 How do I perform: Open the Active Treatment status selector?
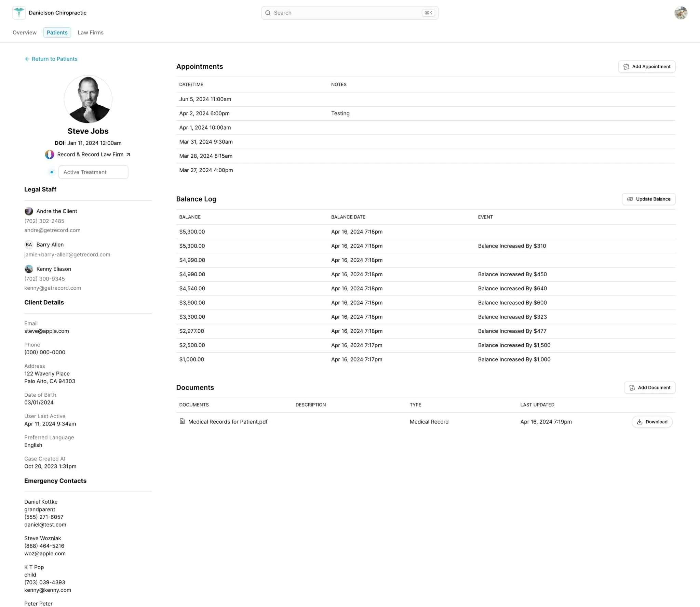pos(93,172)
